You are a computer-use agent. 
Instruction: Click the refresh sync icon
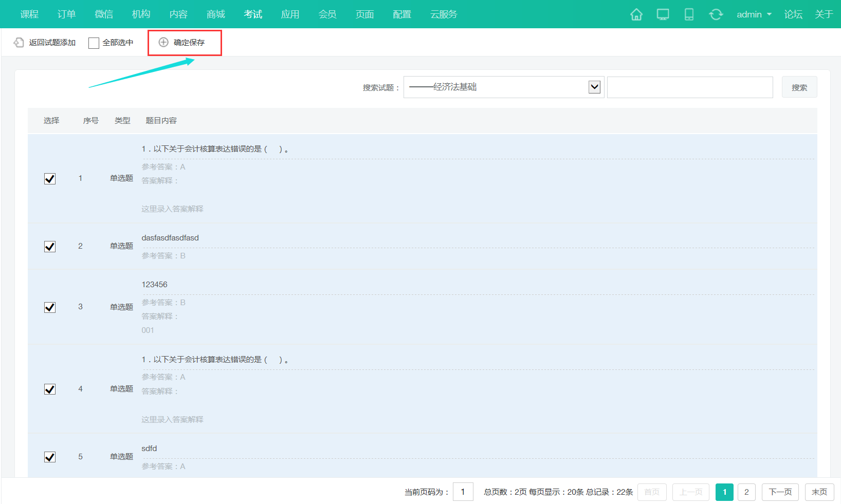coord(716,14)
